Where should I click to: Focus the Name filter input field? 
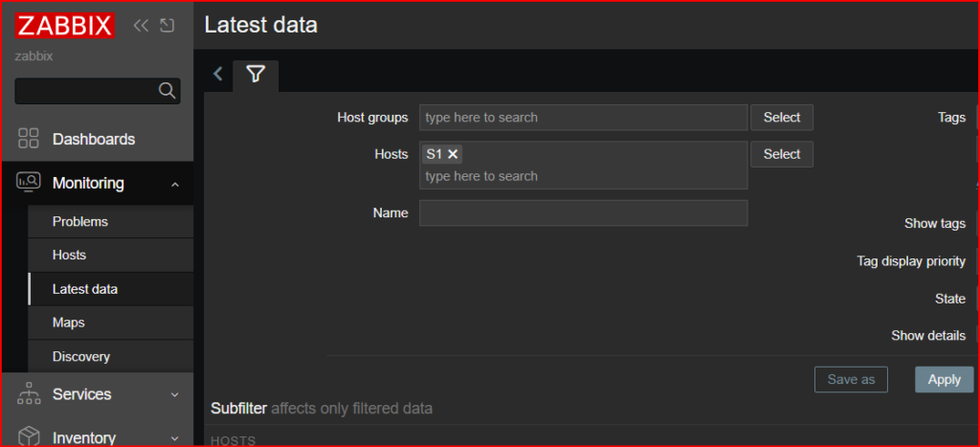(x=584, y=213)
